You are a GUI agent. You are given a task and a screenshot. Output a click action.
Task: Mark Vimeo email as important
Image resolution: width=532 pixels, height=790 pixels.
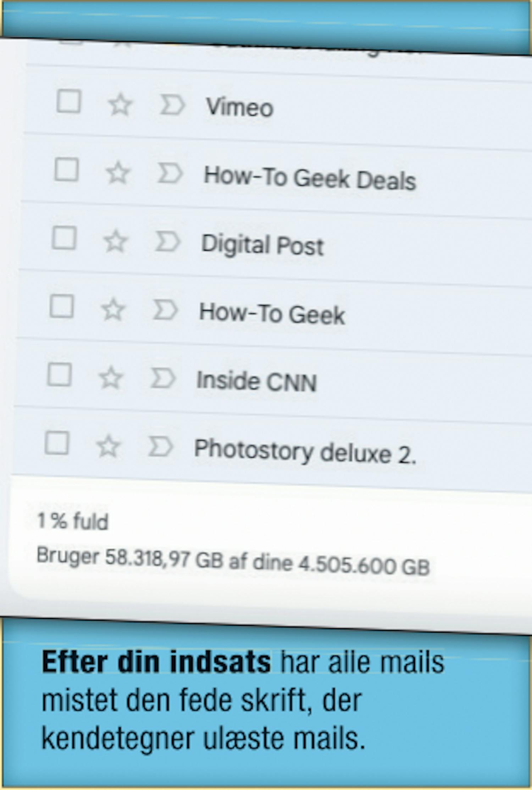(172, 105)
